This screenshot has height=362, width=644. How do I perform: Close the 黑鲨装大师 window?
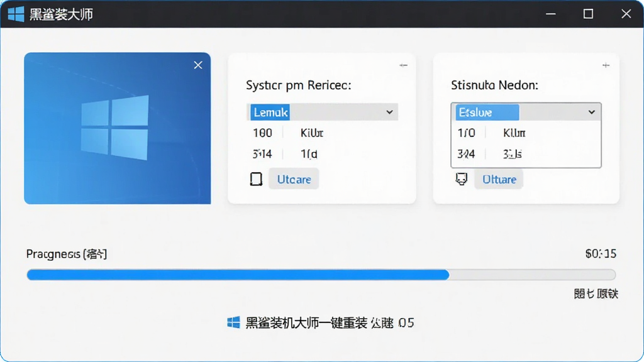point(626,14)
